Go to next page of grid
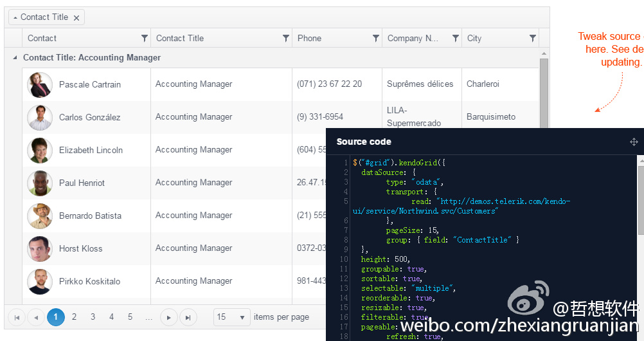Viewport: 644px width, 341px height. coord(169,318)
